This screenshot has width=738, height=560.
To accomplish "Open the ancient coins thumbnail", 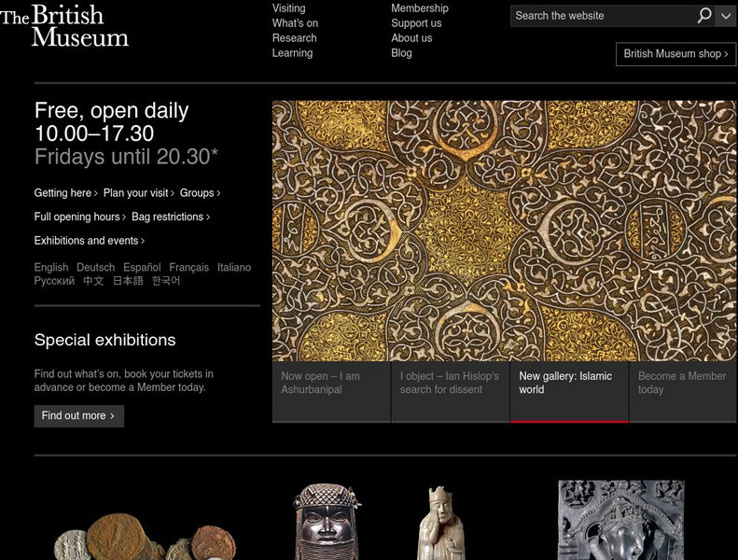I will point(144,537).
